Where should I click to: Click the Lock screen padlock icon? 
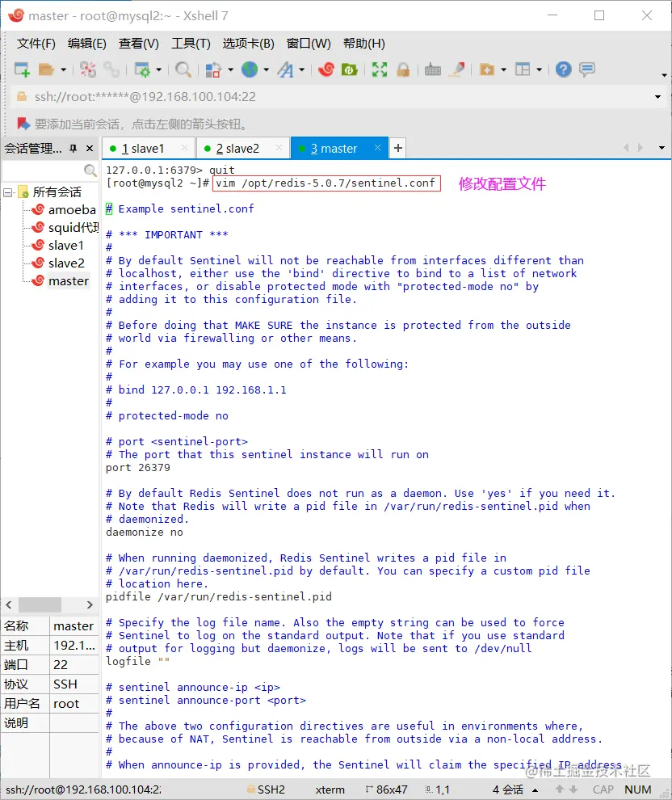click(x=403, y=69)
